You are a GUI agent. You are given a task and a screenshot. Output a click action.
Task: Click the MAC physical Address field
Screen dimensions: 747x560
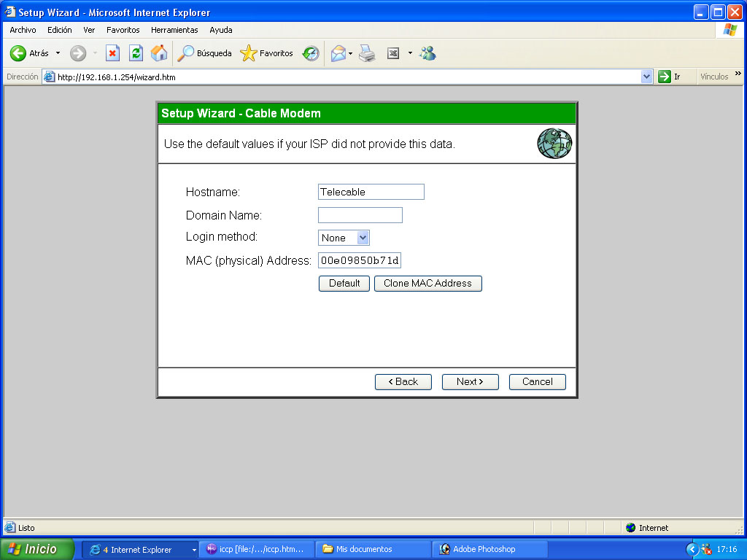(360, 260)
